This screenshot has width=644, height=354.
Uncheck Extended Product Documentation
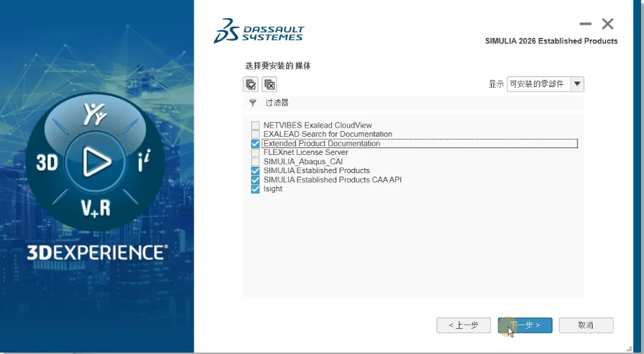click(255, 144)
